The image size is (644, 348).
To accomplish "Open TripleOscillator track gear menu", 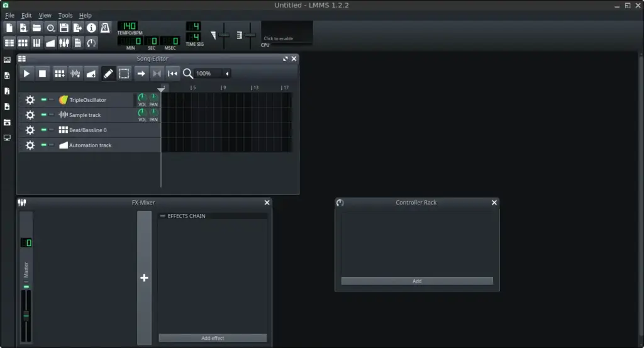I will [30, 100].
